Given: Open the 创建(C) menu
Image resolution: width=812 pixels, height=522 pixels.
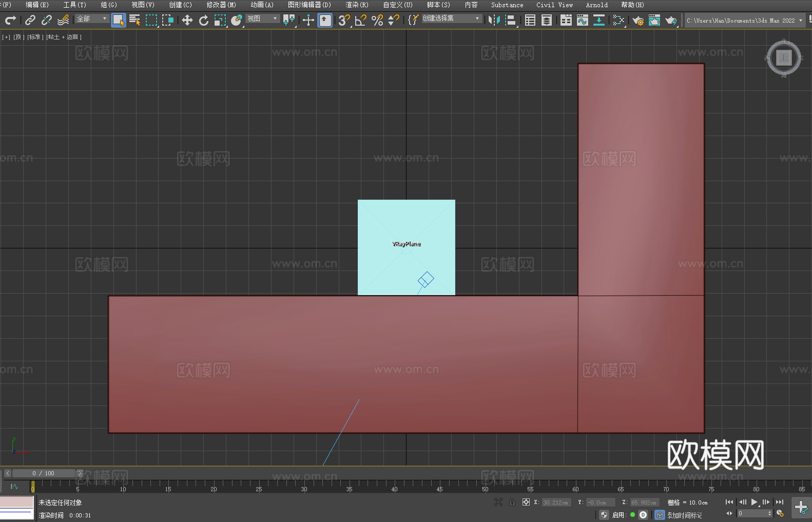Looking at the screenshot, I should click(x=181, y=5).
